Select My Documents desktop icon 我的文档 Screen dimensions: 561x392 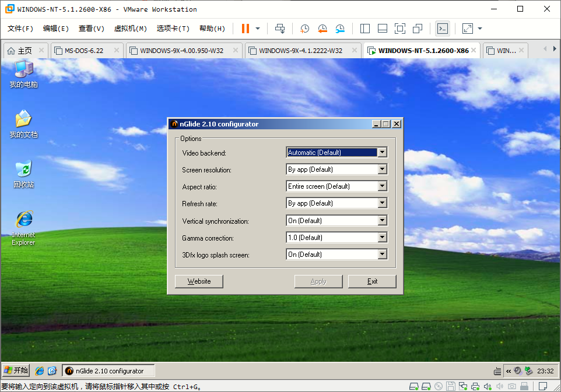click(23, 124)
